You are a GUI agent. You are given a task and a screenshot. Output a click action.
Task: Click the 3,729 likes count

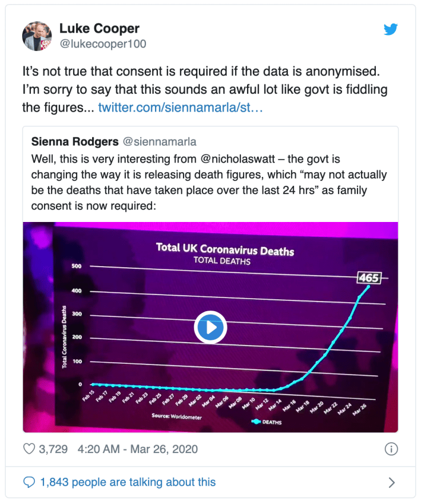tap(53, 449)
